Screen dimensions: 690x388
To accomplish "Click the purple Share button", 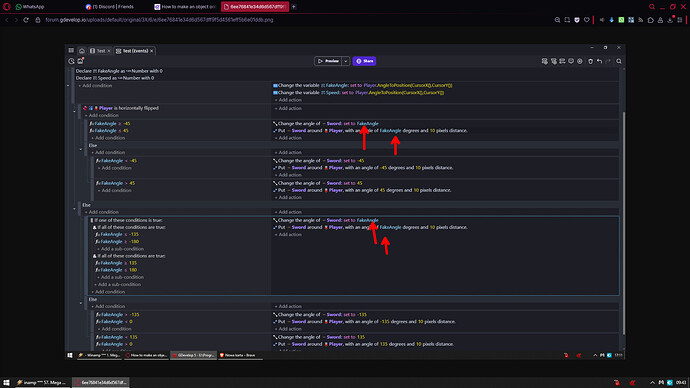I will (364, 61).
